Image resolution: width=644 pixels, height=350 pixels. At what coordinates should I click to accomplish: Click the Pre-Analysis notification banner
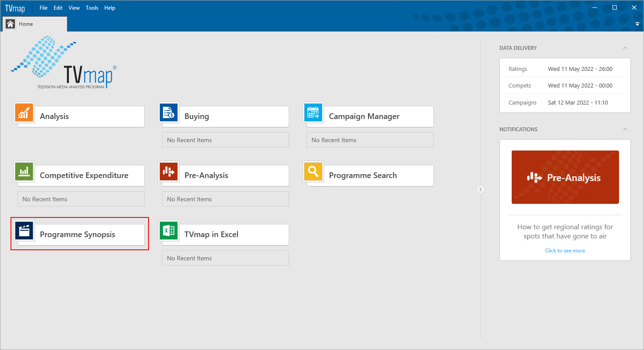point(565,177)
